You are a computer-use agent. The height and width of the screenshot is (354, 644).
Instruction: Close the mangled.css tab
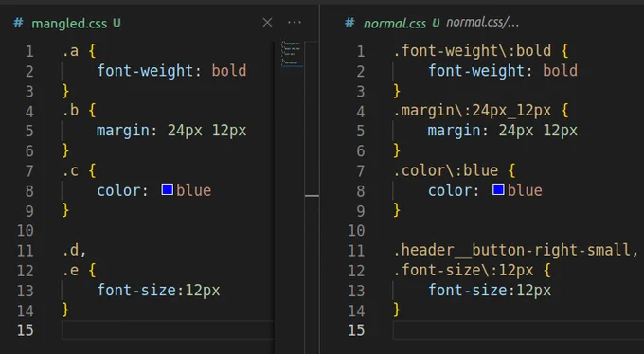[267, 23]
